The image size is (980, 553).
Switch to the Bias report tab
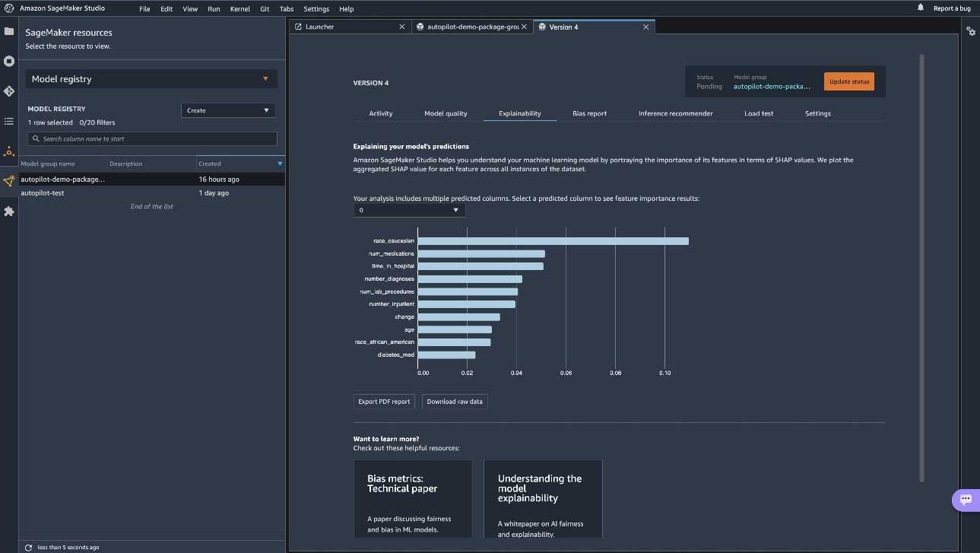(590, 113)
